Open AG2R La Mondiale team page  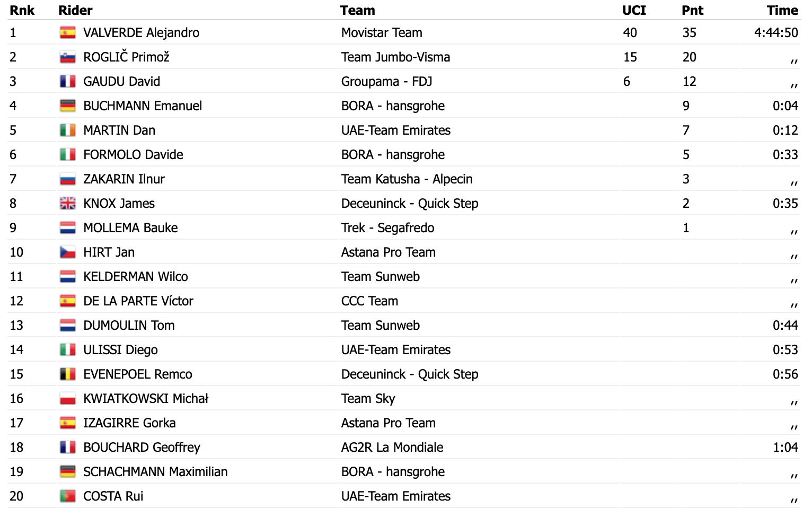tap(392, 448)
